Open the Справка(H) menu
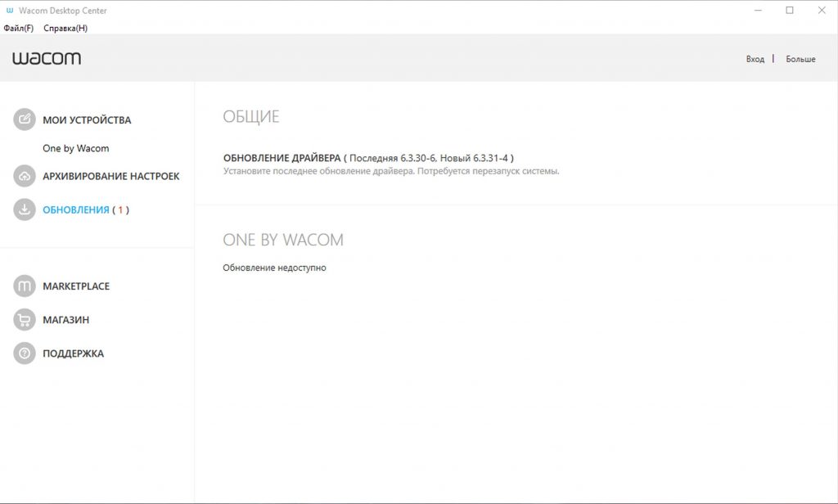Viewport: 838px width, 504px height. pyautogui.click(x=65, y=28)
